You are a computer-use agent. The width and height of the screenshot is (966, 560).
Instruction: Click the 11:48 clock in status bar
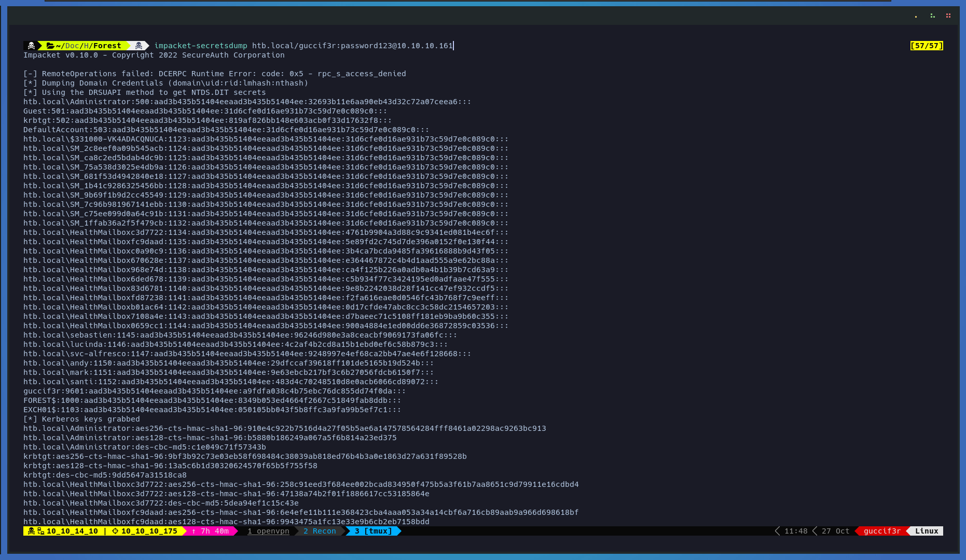[796, 531]
